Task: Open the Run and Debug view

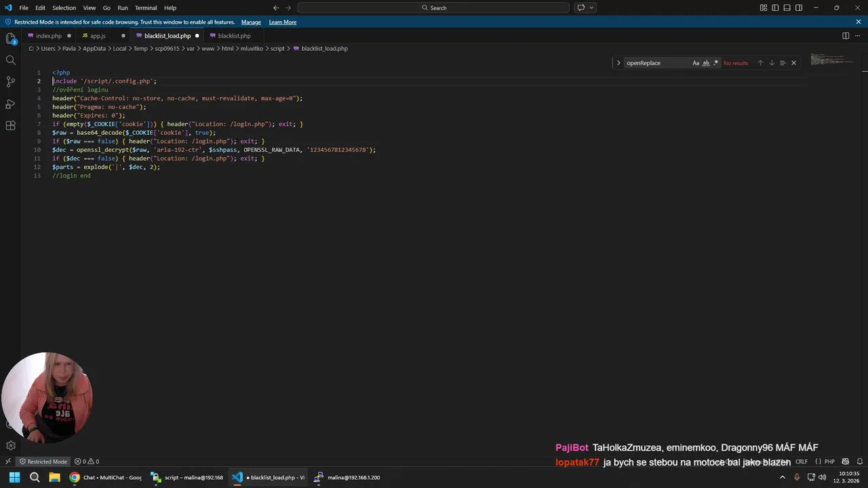Action: (10, 104)
